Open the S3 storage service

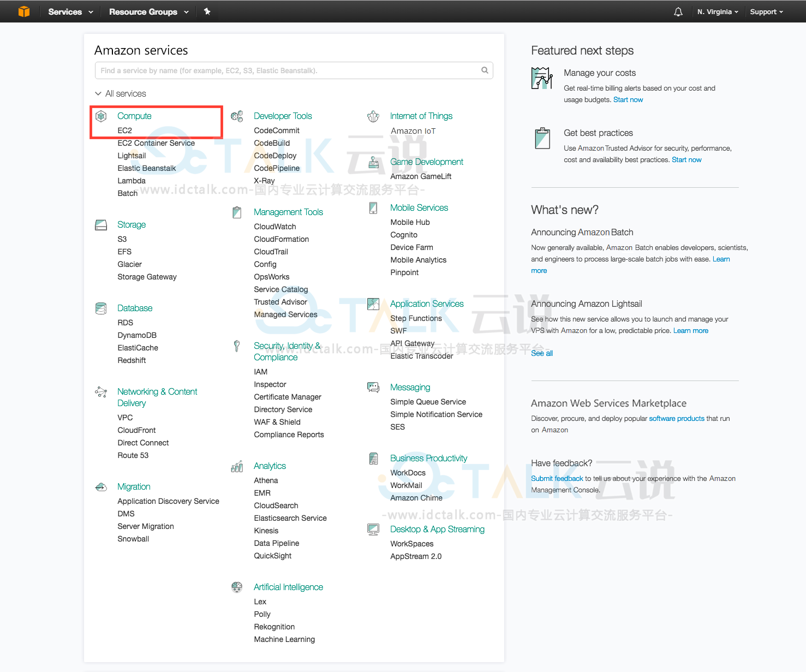click(122, 239)
